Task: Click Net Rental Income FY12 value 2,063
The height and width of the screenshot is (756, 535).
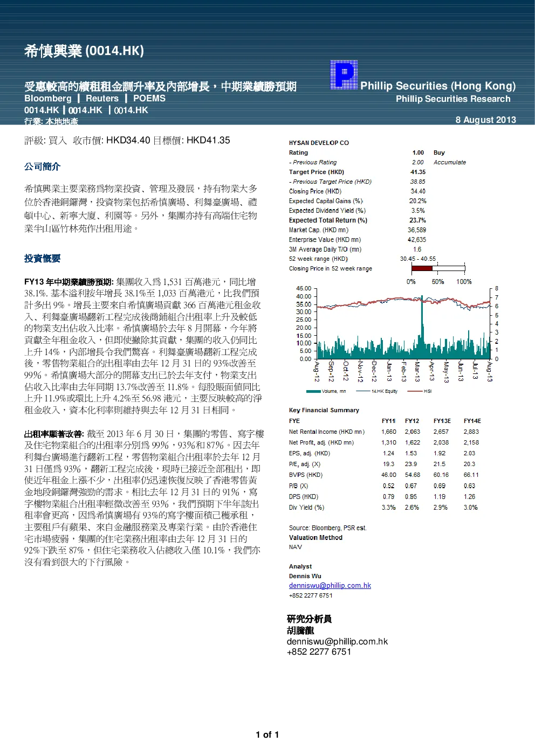Action: pyautogui.click(x=413, y=432)
